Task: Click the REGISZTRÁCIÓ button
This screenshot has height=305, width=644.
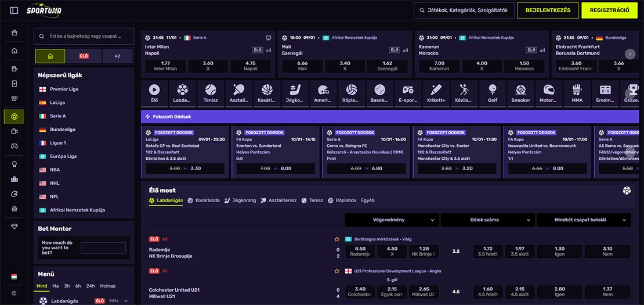Action: click(x=610, y=10)
